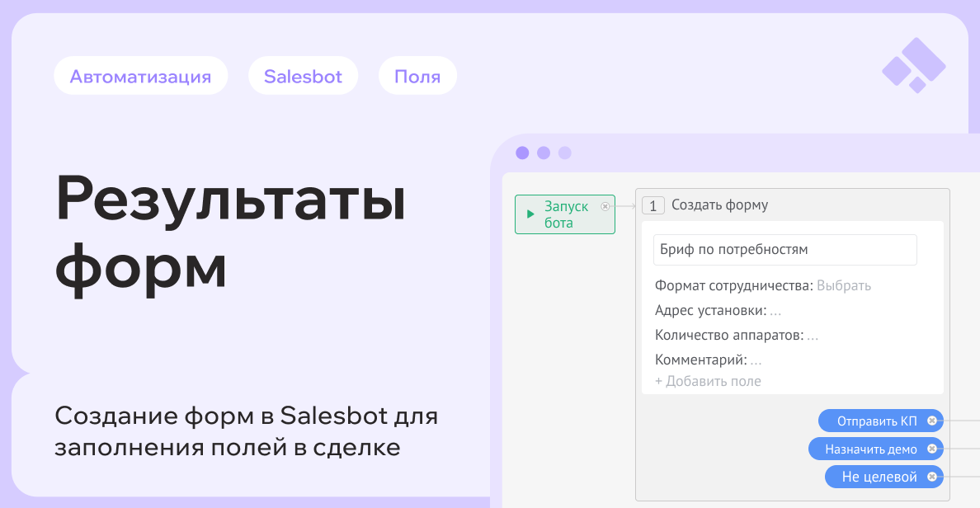Screen dimensions: 980x508
Task: Click the Автоматизация tag
Action: [x=140, y=76]
